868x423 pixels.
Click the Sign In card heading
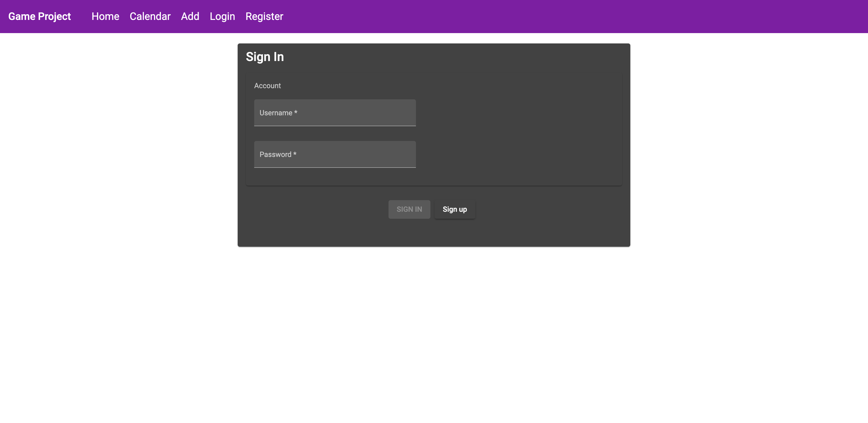265,57
